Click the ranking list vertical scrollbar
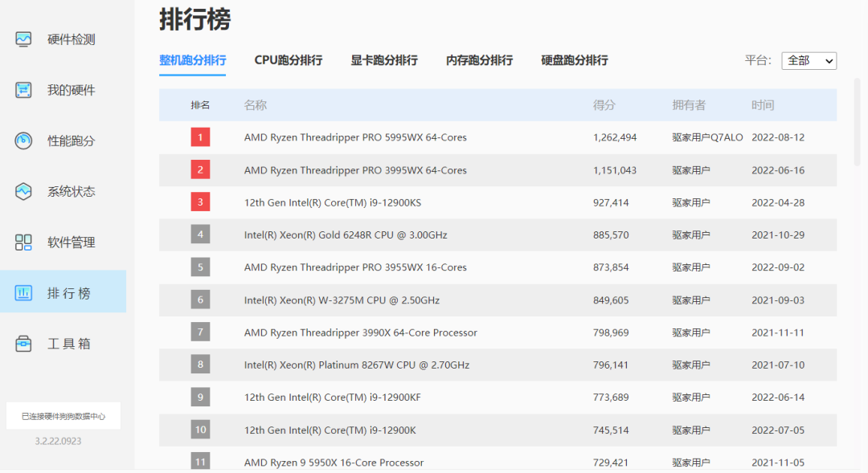 tap(857, 122)
